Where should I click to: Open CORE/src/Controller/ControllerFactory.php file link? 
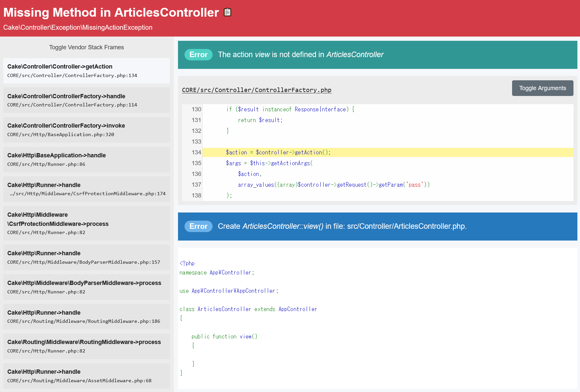tap(257, 90)
